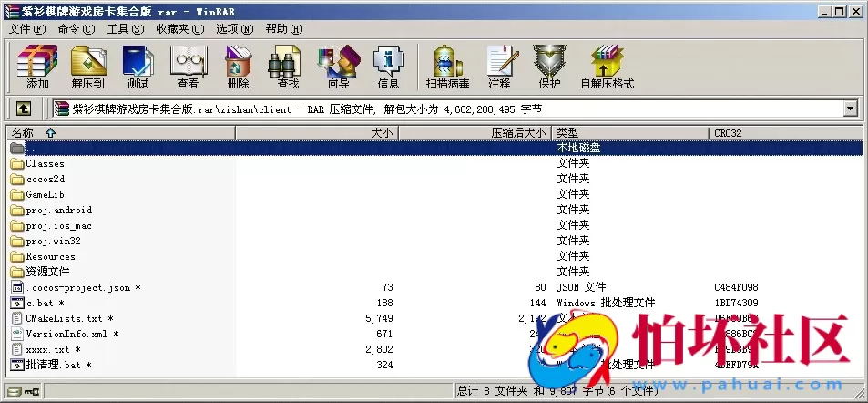Sort by the 名称 (Name) column header
Viewport: 868px width, 403px height.
(120, 133)
